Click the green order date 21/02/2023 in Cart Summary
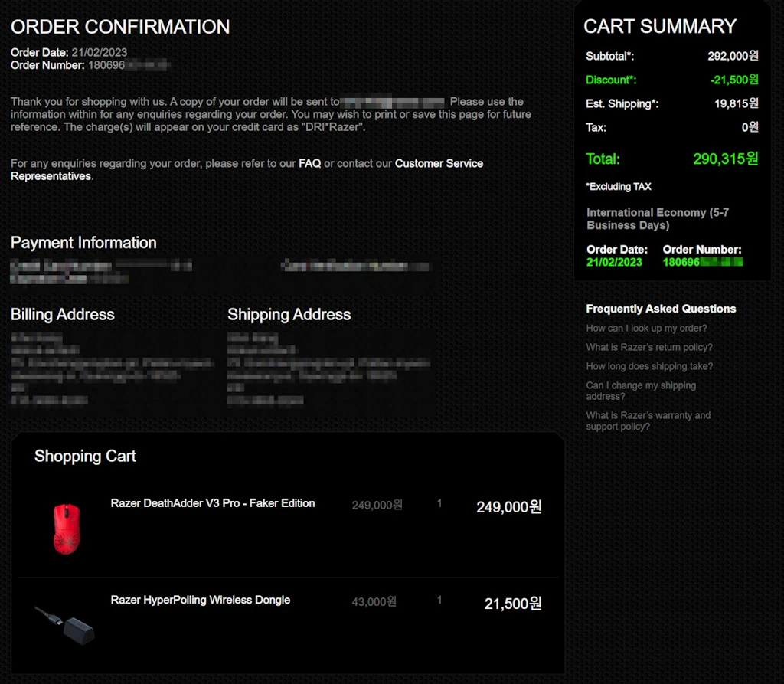 [614, 262]
